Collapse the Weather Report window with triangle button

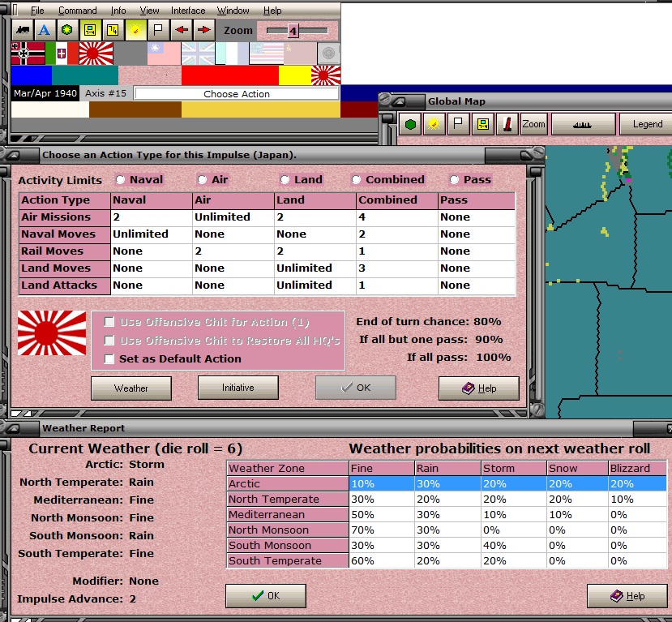[12, 428]
